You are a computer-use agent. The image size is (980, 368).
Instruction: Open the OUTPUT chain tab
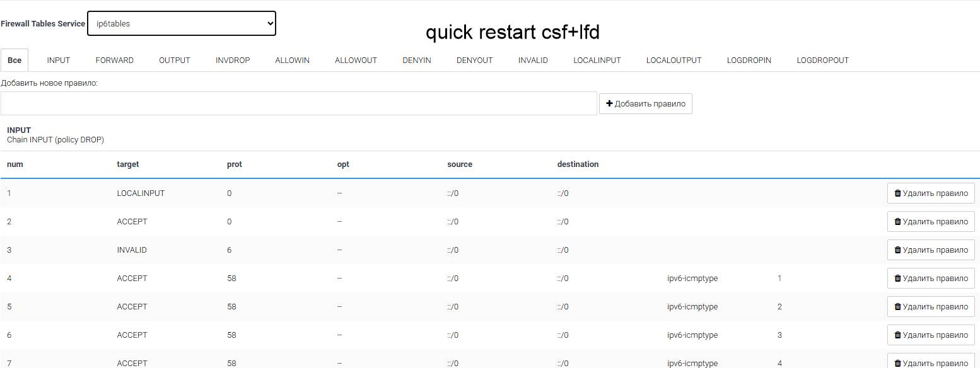click(x=174, y=60)
